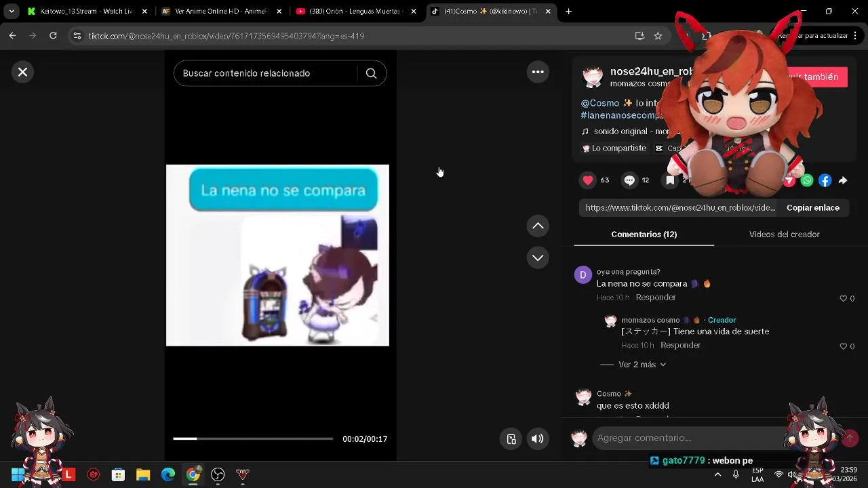Screen dimensions: 868x488
Task: Click the video progress bar
Action: (253, 439)
